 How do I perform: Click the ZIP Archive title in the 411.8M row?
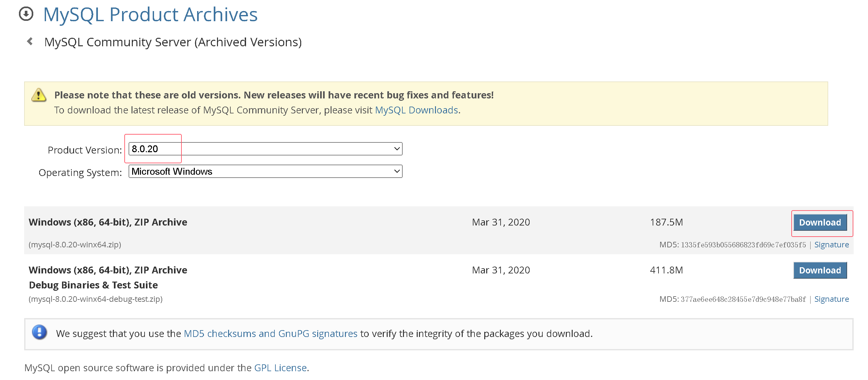[108, 270]
